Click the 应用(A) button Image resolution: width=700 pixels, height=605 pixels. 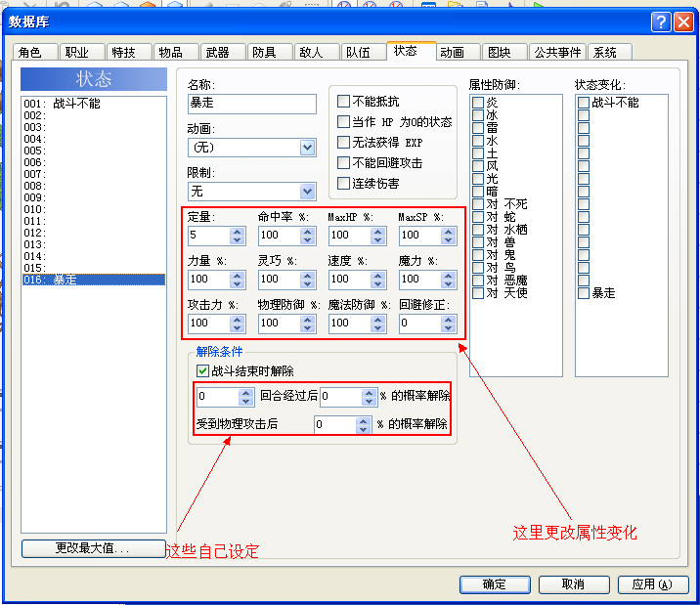[653, 584]
